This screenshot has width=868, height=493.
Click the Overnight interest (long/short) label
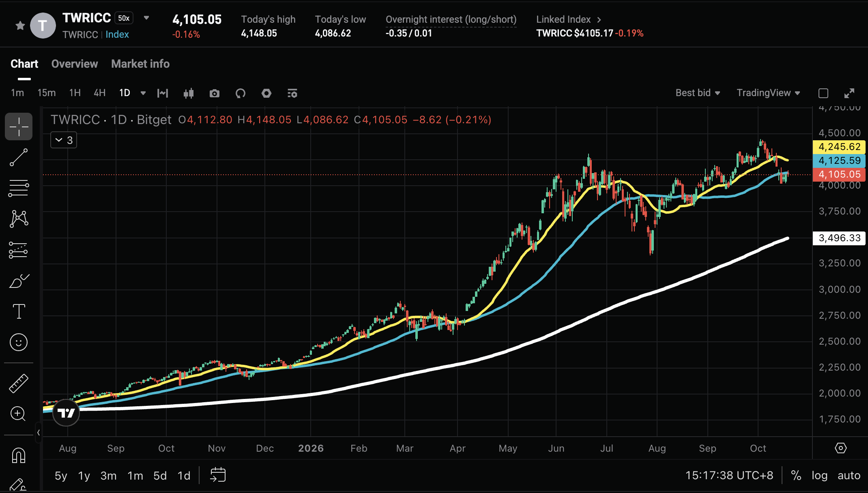pos(451,19)
